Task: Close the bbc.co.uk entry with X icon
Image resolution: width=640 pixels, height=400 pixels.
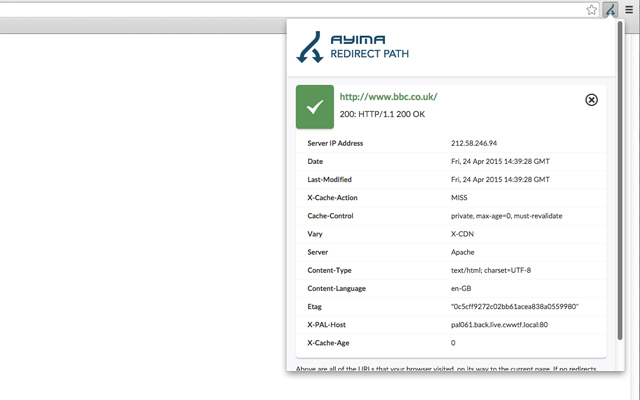Action: tap(591, 100)
